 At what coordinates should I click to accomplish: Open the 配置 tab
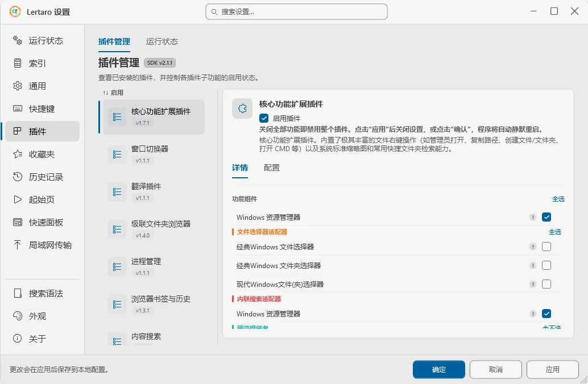(x=272, y=168)
